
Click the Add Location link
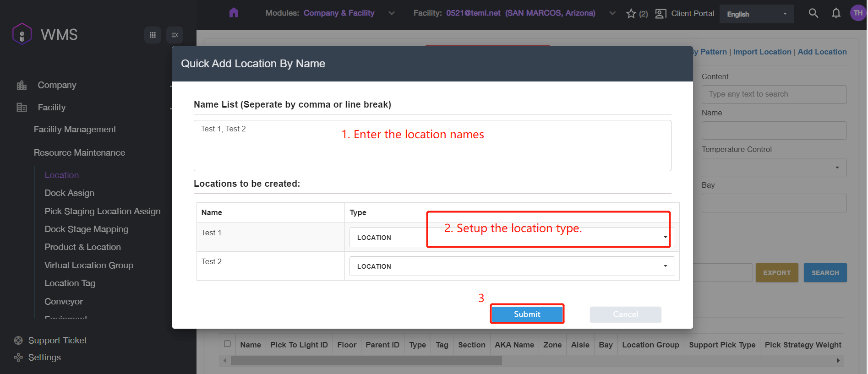coord(822,52)
